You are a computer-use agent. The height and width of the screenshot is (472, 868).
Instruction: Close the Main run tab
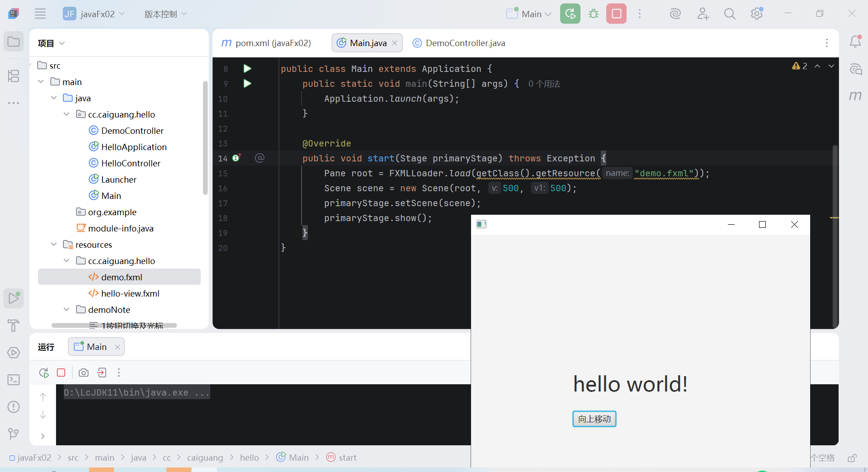click(118, 347)
